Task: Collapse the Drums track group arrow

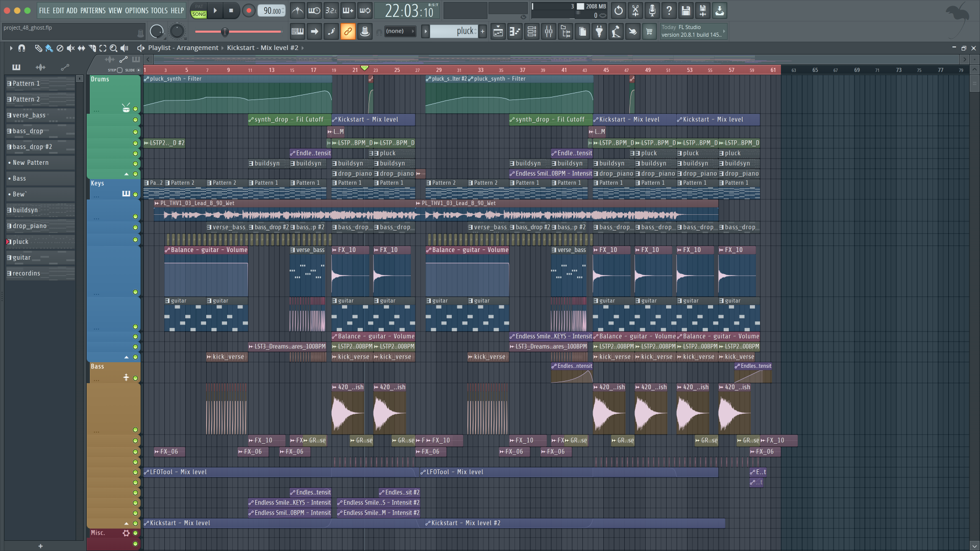Action: coord(127,174)
